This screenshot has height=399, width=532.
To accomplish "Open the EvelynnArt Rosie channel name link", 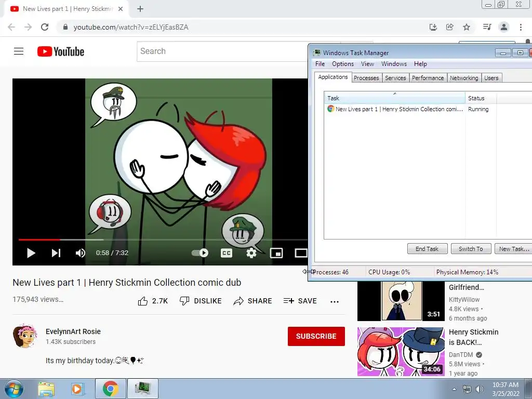I will 73,331.
